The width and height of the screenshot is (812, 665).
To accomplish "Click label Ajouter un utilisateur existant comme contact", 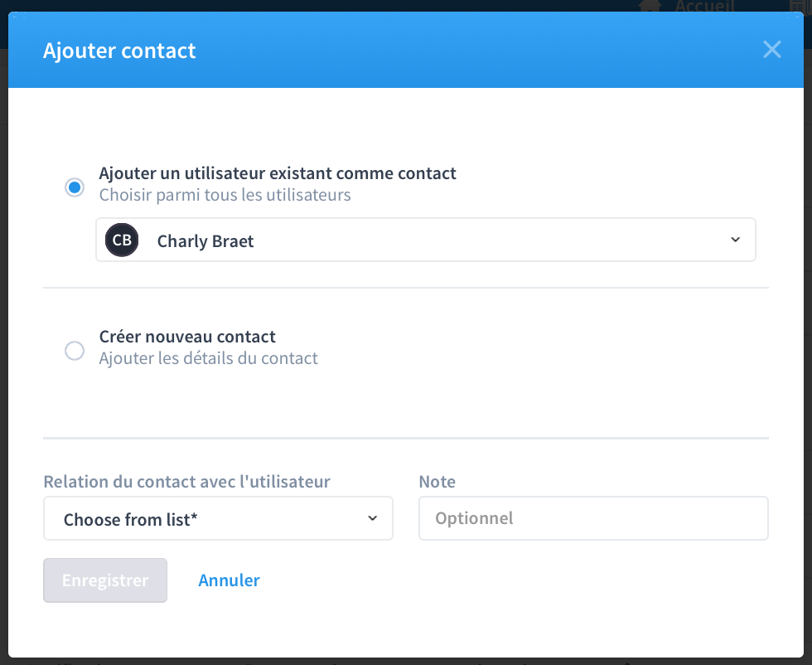I will (278, 173).
